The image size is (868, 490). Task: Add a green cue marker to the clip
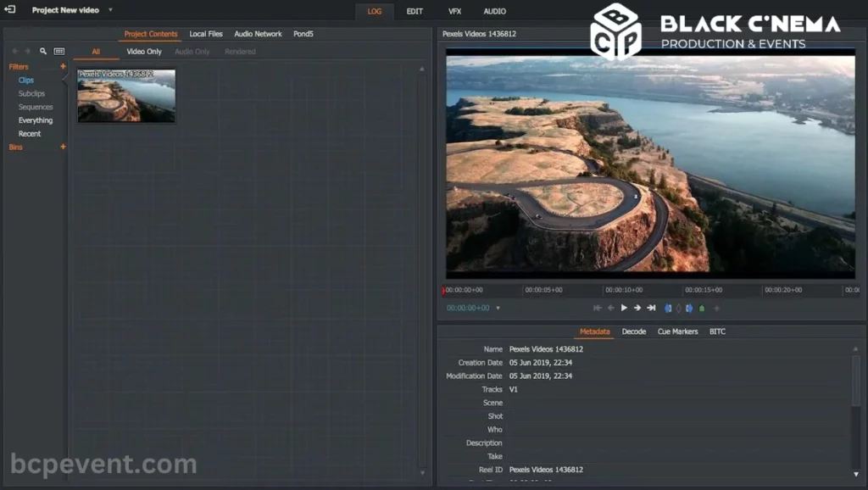[x=703, y=308]
